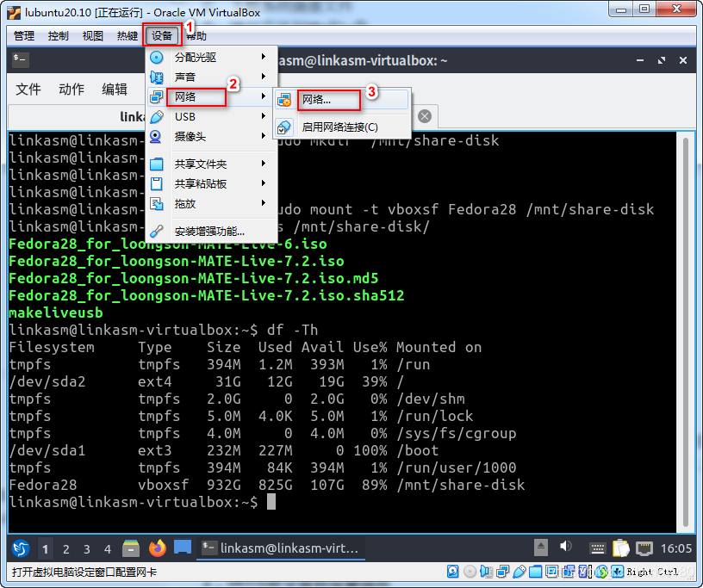Click the USB devices status bar icon
This screenshot has height=588, width=703.
point(519,572)
